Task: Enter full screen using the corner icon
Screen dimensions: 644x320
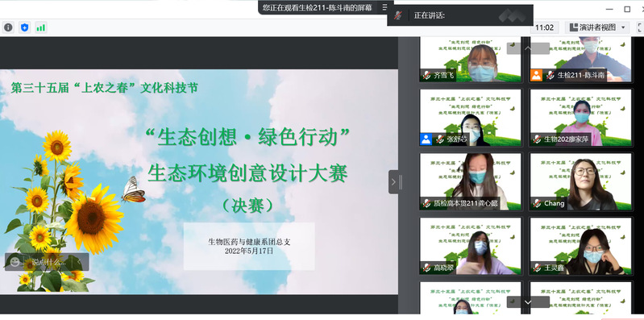Action: [640, 27]
